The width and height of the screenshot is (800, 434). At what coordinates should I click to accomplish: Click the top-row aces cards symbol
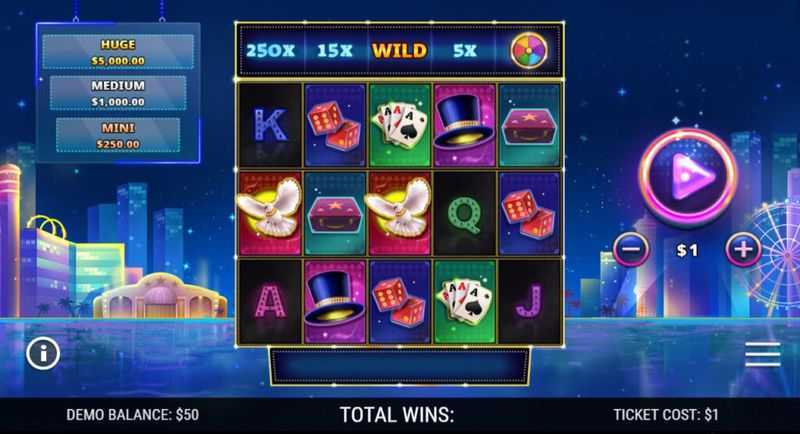pos(399,125)
